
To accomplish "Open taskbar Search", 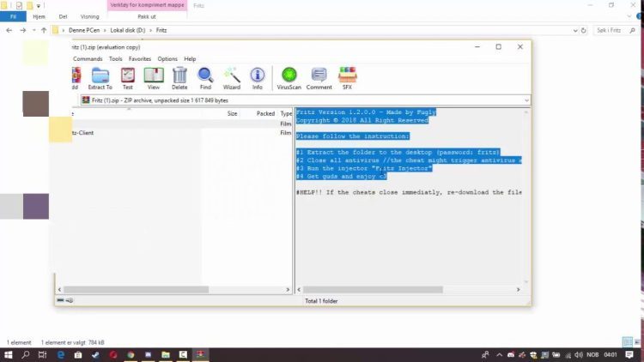I will [26, 354].
